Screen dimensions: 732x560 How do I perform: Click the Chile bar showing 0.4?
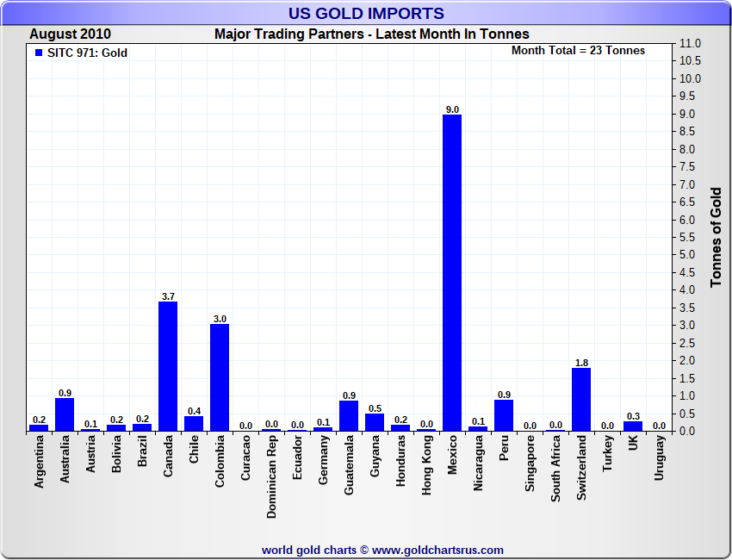(x=194, y=424)
